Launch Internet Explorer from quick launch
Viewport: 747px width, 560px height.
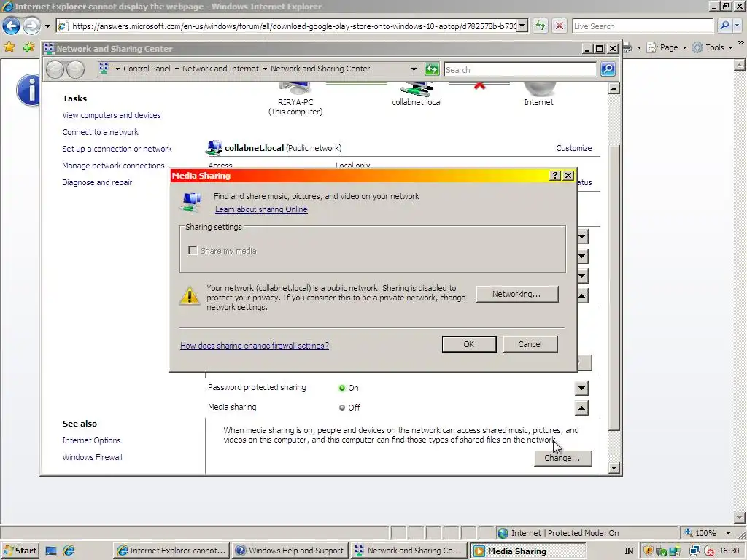[x=69, y=551]
